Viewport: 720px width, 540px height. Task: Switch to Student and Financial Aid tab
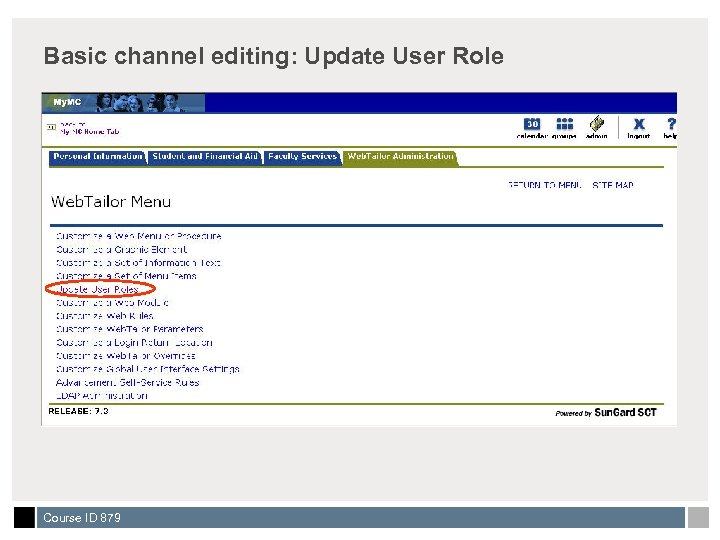pos(205,157)
